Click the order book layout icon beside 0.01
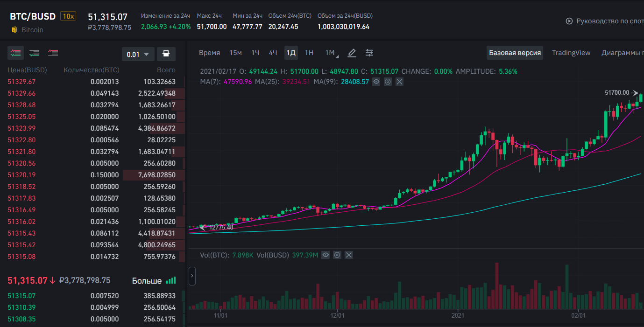The width and height of the screenshot is (644, 327). [166, 54]
